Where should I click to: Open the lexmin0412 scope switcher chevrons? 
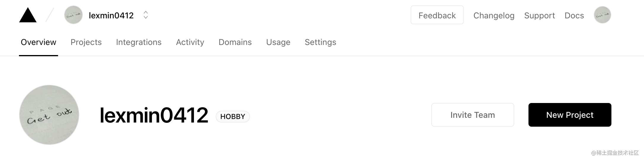pyautogui.click(x=146, y=15)
